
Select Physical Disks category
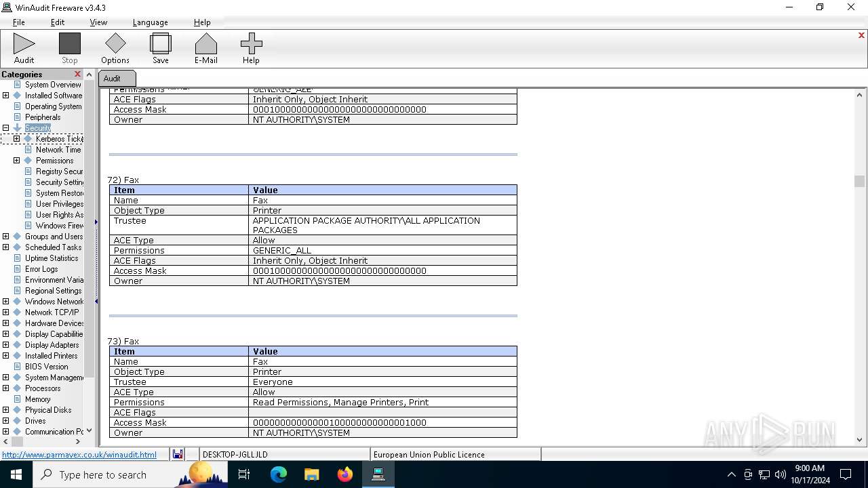[x=48, y=410]
